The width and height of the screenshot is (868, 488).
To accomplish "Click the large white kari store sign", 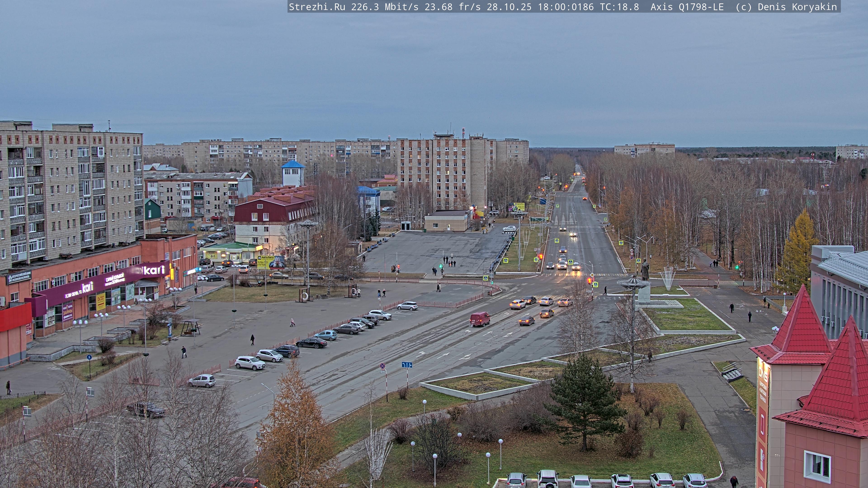I will point(154,270).
